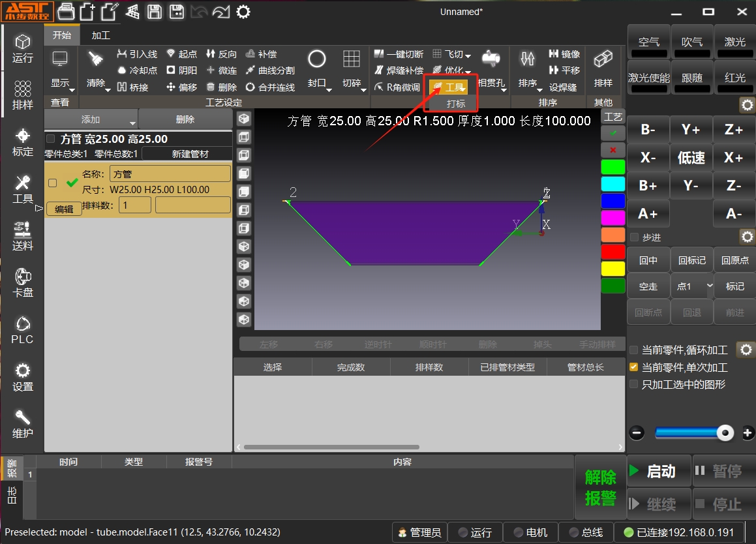
Task: Click the 排样 nesting icon in the ribbon
Action: tap(603, 69)
